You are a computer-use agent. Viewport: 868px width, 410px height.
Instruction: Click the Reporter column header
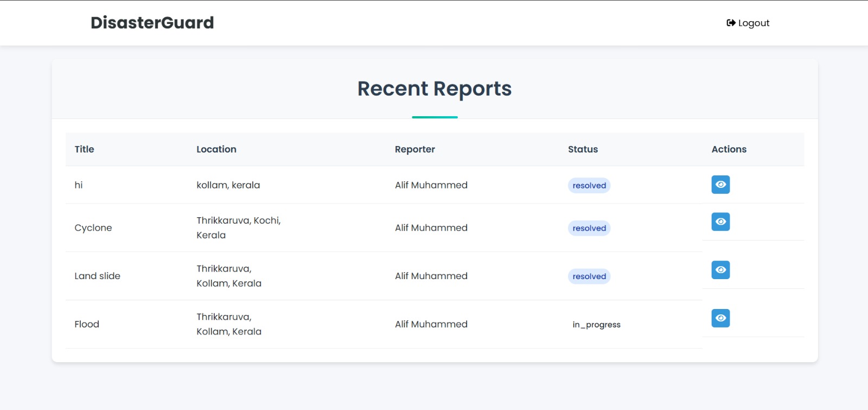pos(414,149)
